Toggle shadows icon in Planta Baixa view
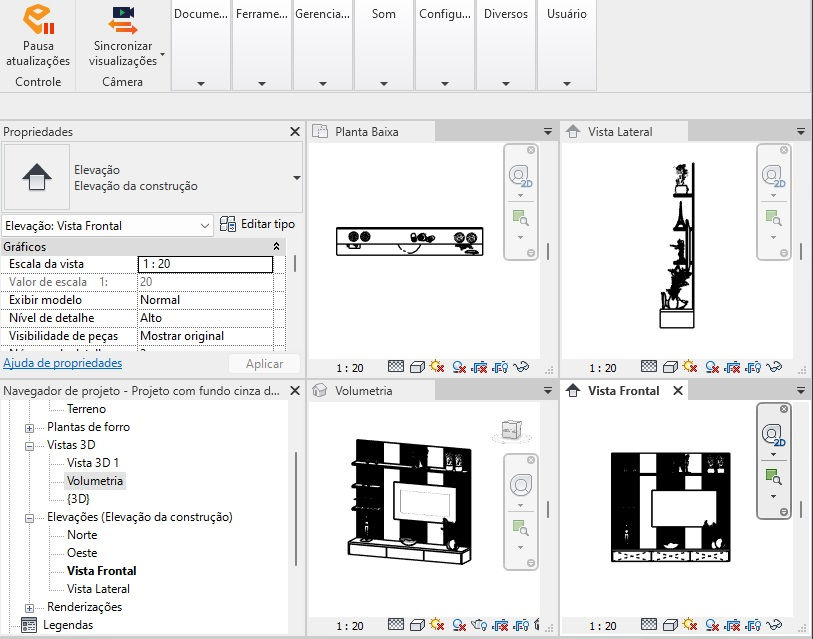Image resolution: width=813 pixels, height=639 pixels. pos(459,367)
